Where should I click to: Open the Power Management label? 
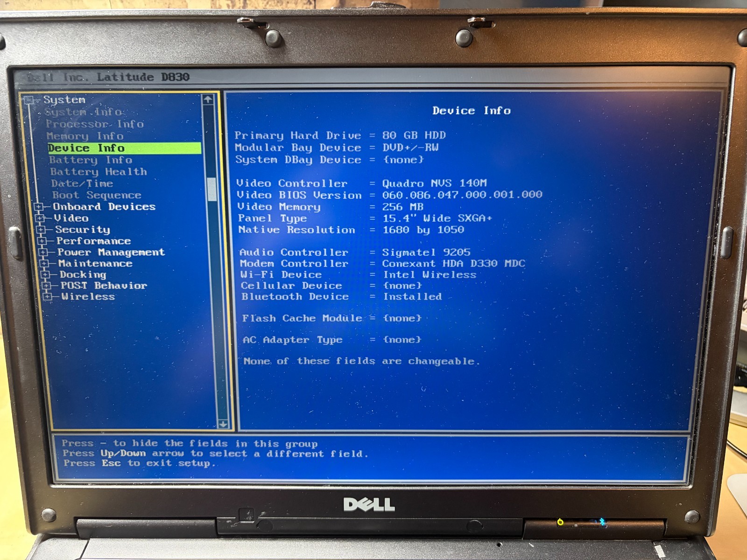point(111,252)
